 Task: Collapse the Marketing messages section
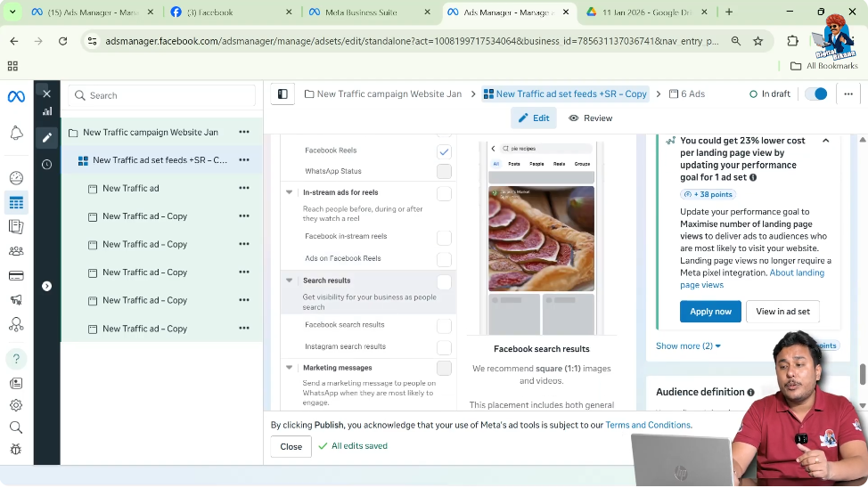[289, 368]
